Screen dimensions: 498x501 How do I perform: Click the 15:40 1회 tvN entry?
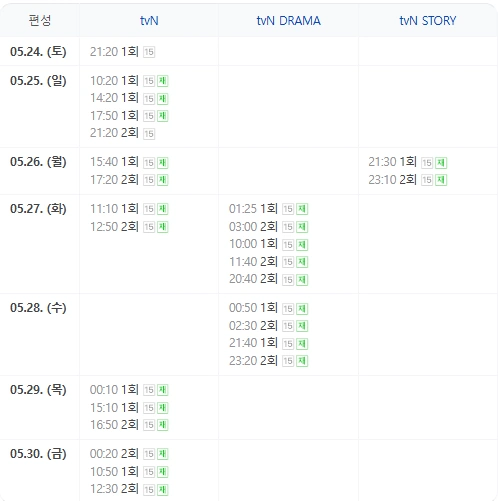(114, 162)
